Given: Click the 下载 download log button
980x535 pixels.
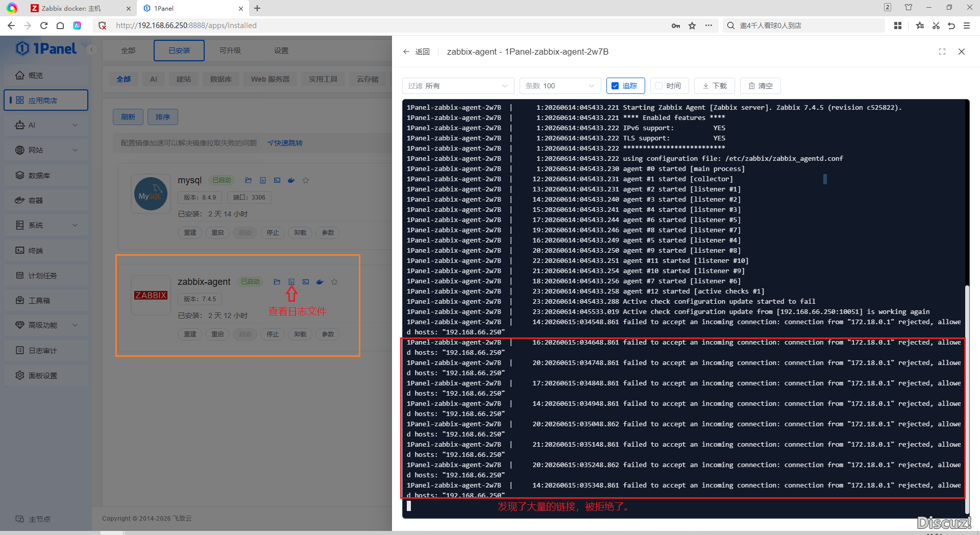Looking at the screenshot, I should [715, 86].
